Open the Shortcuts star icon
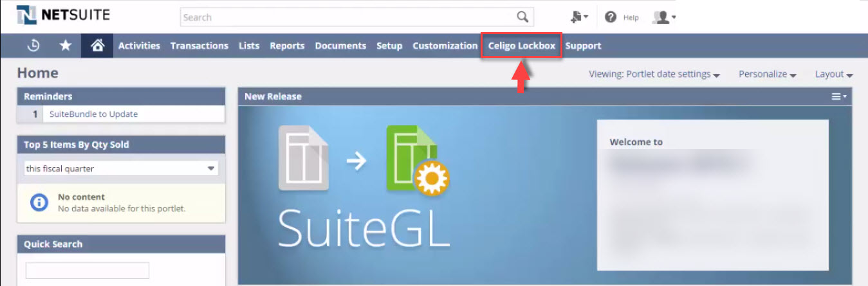Image resolution: width=868 pixels, height=286 pixels. click(65, 46)
